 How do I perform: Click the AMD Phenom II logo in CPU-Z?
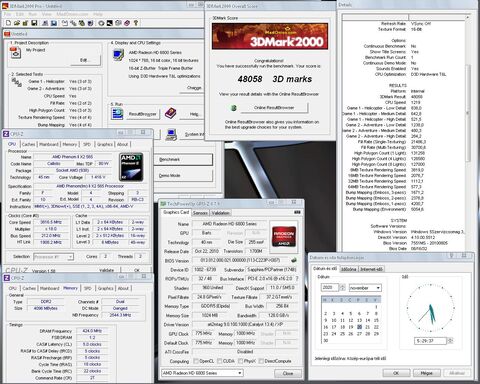131,167
